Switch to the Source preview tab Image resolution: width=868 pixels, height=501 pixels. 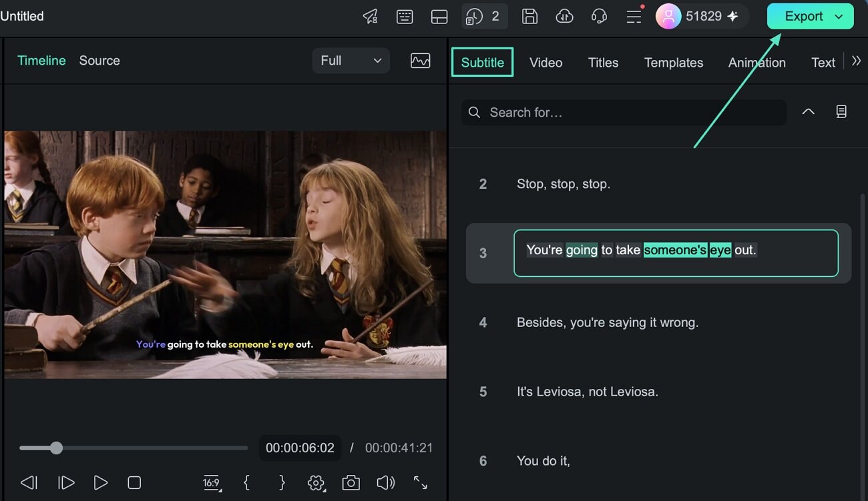tap(99, 61)
